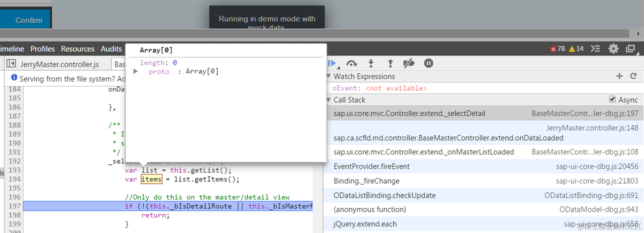The image size is (644, 233).
Task: Click the info icon in the file system banner
Action: [x=14, y=78]
